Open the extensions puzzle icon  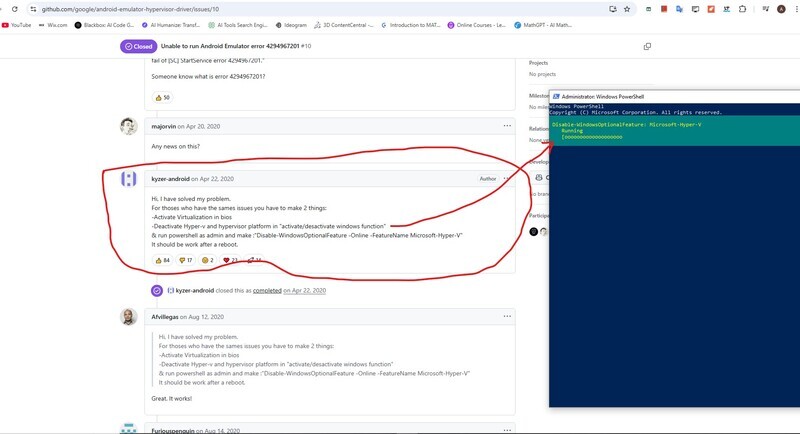coord(742,9)
